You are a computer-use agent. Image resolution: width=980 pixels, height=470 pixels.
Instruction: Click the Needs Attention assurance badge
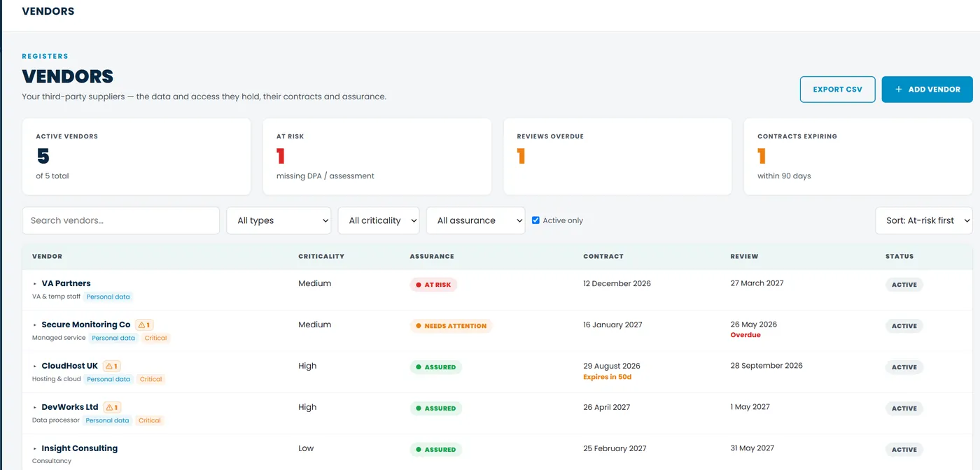click(451, 326)
